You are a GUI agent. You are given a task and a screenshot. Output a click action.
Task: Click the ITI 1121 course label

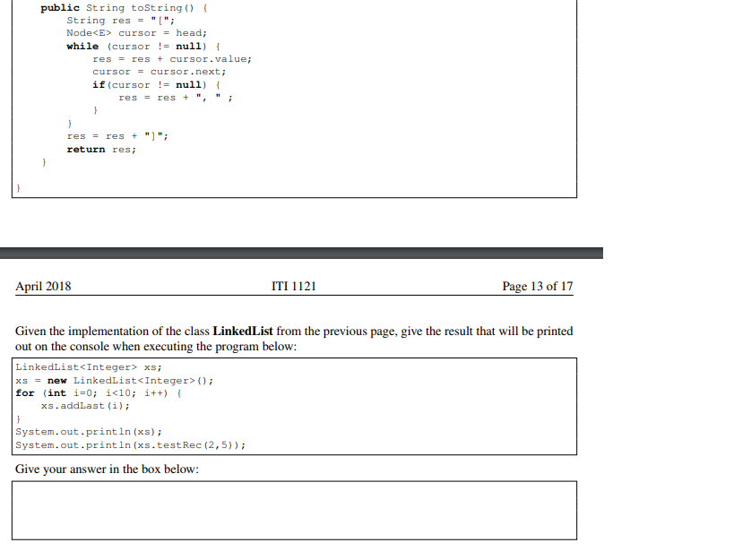coord(293,287)
